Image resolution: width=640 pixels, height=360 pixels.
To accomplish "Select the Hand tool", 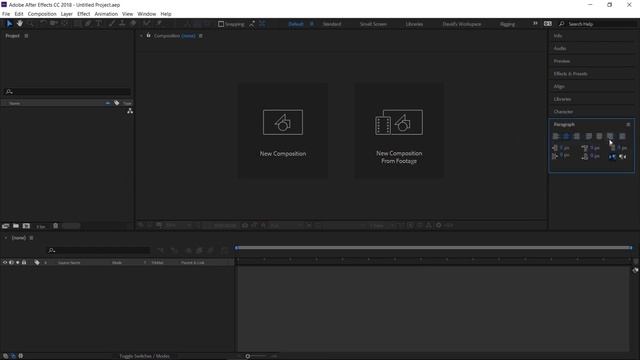I will click(x=20, y=24).
